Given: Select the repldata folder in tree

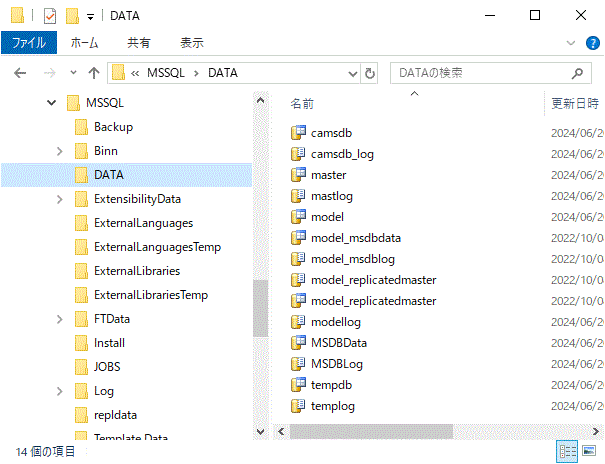Looking at the screenshot, I should (115, 415).
